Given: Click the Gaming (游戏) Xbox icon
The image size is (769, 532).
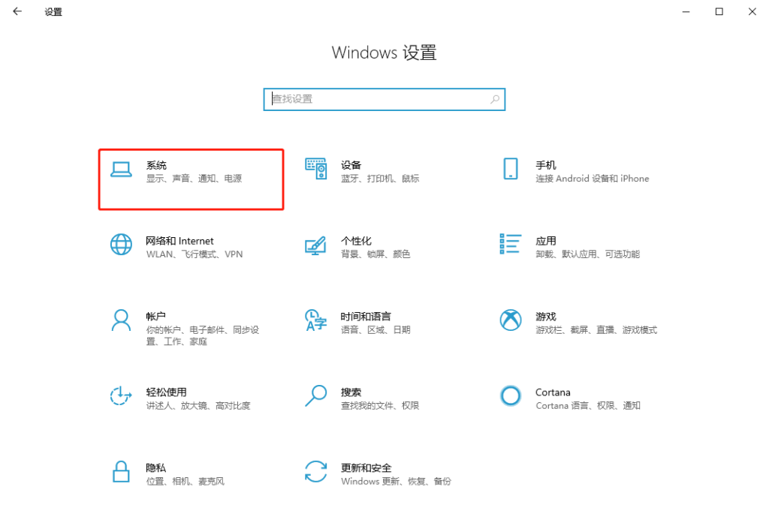Looking at the screenshot, I should [511, 320].
